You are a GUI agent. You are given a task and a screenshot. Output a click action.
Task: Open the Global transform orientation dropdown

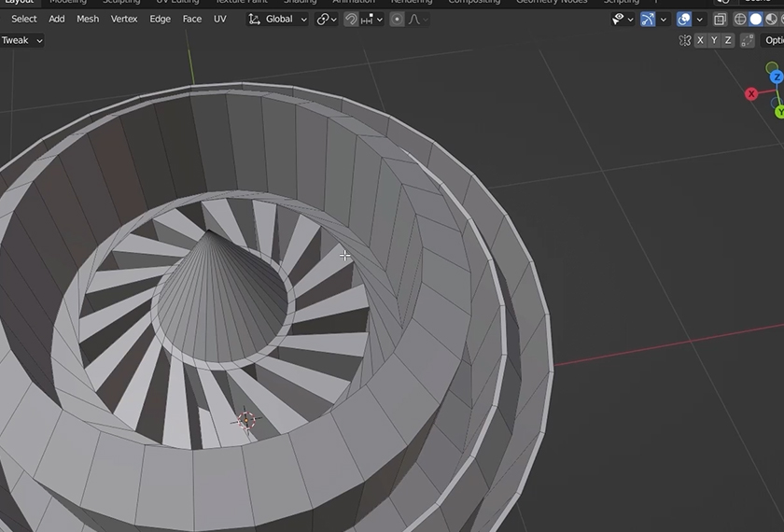point(277,19)
